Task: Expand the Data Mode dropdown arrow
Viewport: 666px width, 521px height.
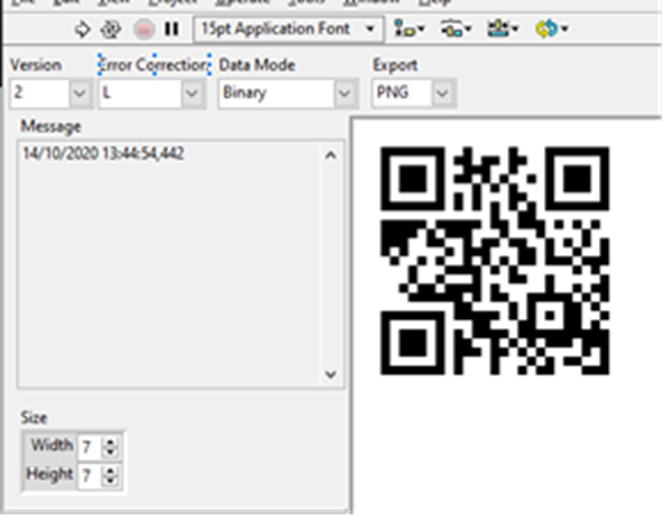Action: [344, 93]
